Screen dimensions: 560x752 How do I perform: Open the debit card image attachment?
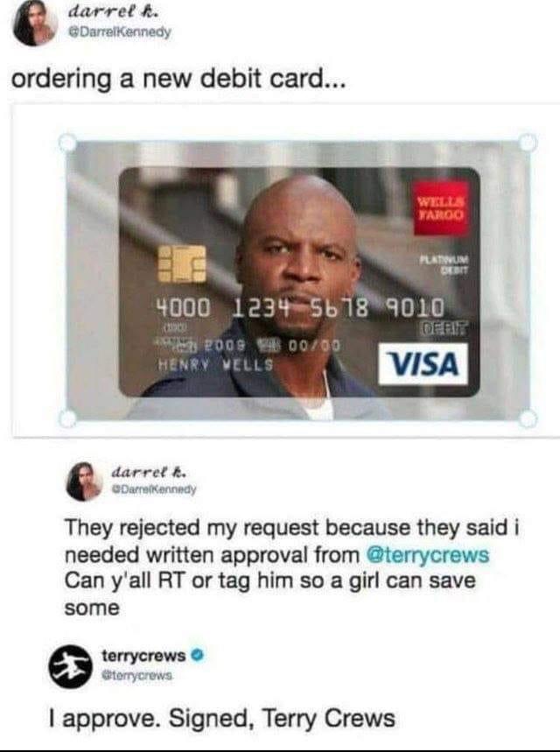click(x=297, y=280)
